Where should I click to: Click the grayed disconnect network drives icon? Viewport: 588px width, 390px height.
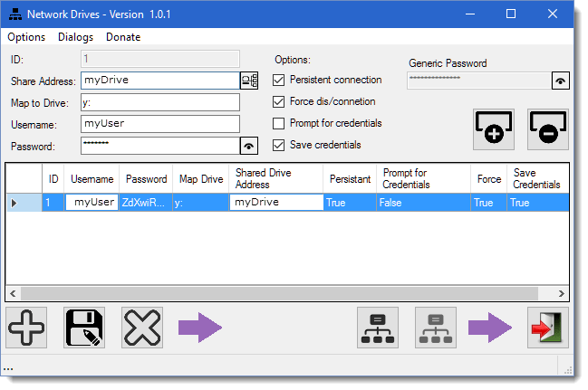coord(437,328)
